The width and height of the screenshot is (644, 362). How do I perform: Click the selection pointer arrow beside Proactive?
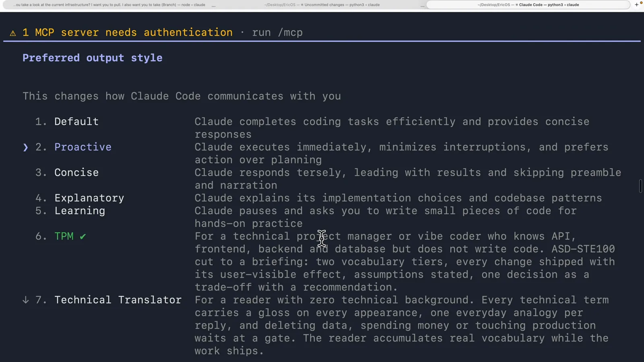coord(26,147)
